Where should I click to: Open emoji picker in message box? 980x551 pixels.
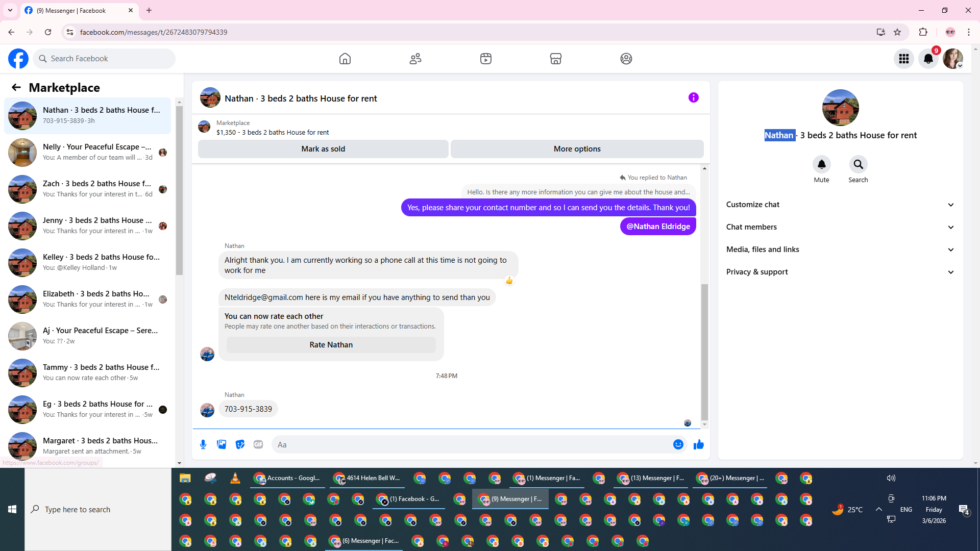coord(678,444)
